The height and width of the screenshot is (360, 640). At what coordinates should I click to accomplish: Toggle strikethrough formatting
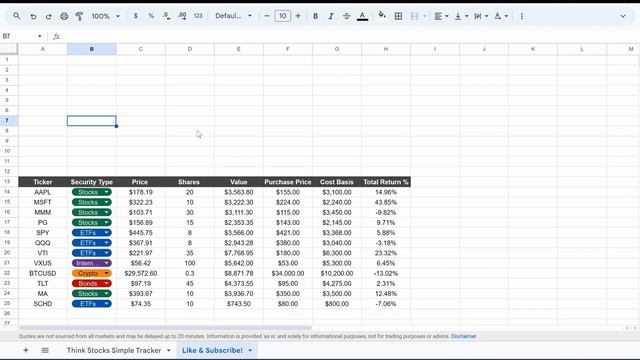click(346, 16)
